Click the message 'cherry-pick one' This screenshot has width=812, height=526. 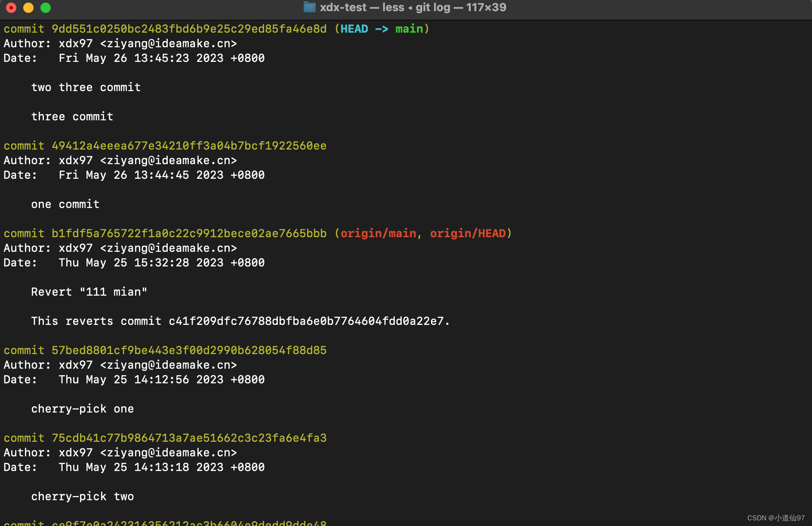pos(83,409)
